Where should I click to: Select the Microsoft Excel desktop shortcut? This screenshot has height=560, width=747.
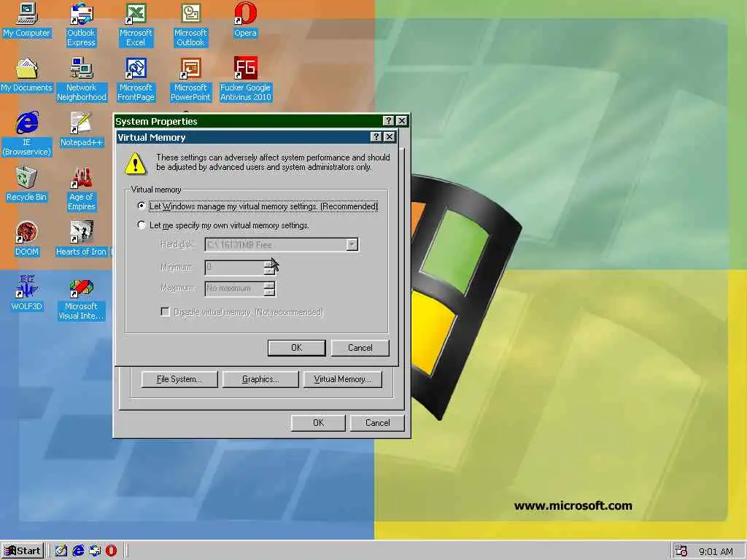pyautogui.click(x=136, y=24)
